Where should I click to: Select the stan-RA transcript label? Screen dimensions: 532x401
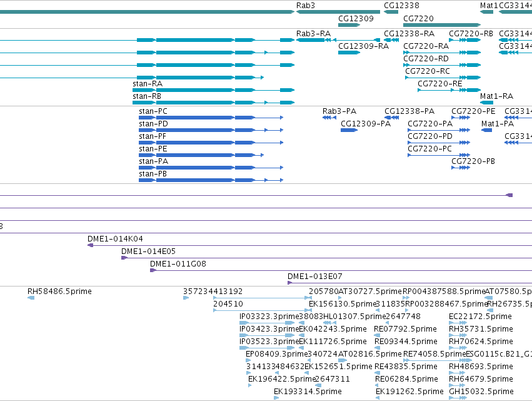148,84
